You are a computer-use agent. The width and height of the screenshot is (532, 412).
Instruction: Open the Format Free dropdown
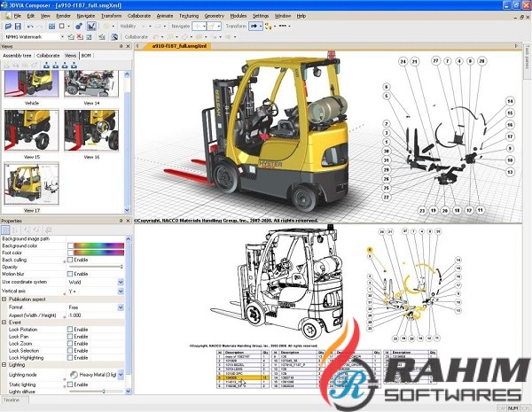(x=121, y=307)
